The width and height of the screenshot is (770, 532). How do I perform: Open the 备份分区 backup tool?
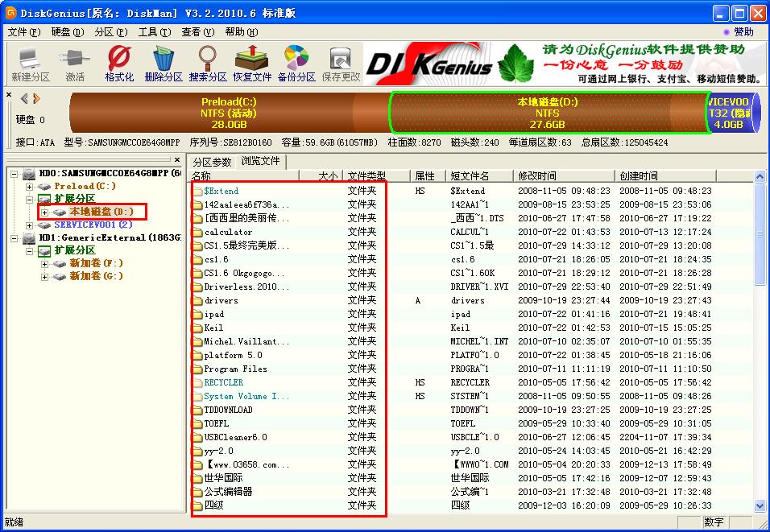tap(296, 64)
